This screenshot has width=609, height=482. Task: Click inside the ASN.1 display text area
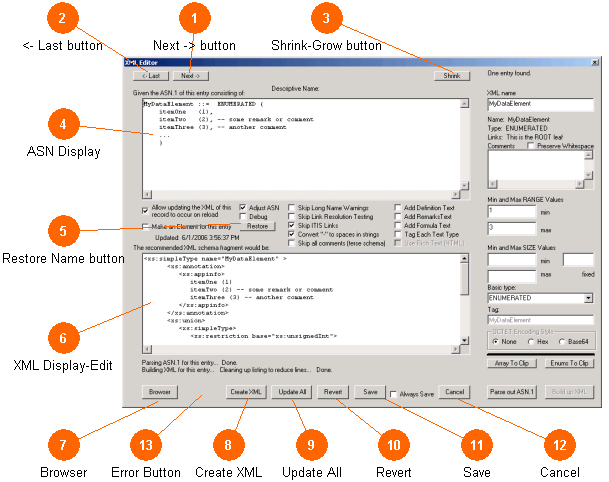click(301, 144)
